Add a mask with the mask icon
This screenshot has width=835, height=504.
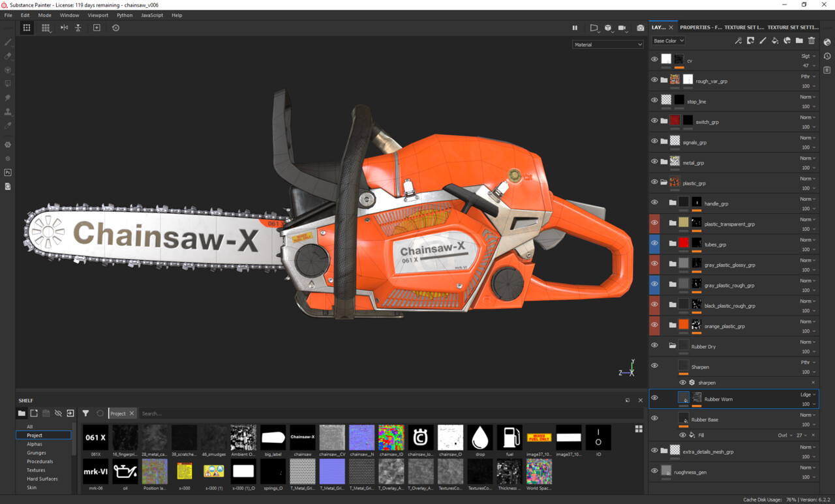tap(750, 40)
